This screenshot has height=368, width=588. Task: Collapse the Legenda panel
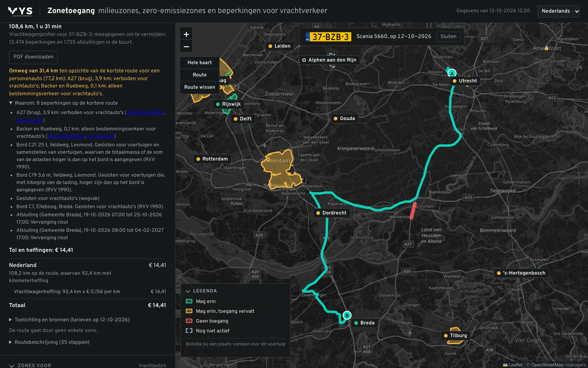[x=202, y=291]
